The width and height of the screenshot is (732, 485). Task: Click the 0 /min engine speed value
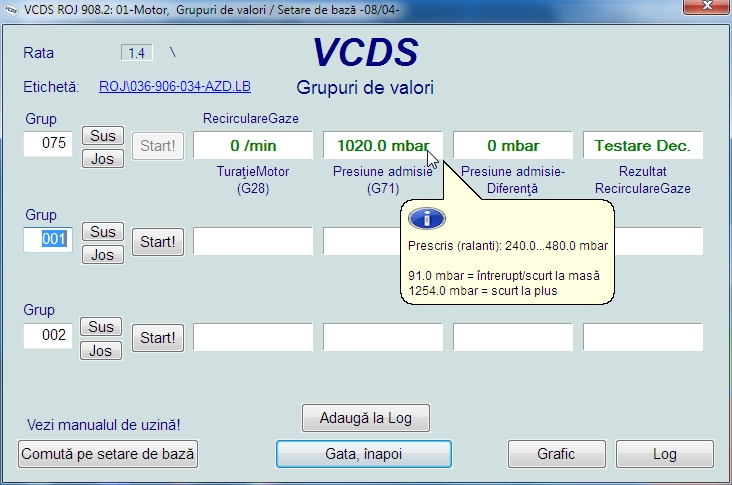click(253, 146)
